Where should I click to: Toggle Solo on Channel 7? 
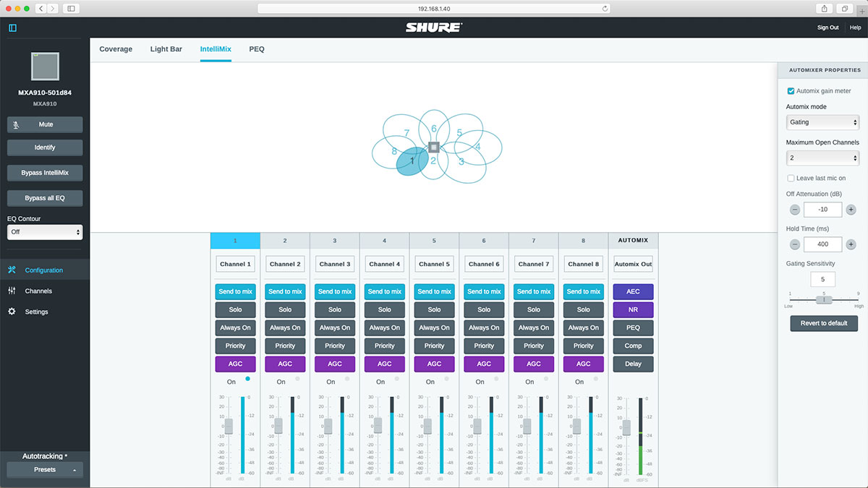534,309
